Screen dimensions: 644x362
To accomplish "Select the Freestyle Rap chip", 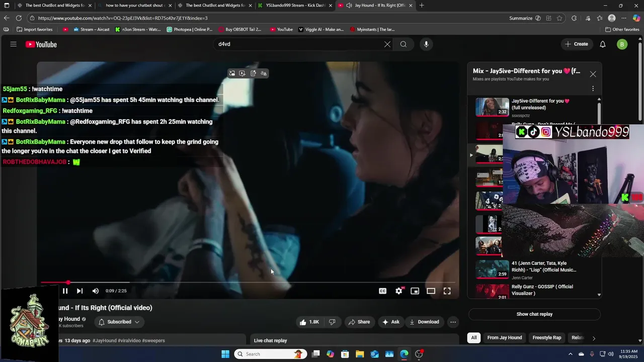I will tap(547, 338).
